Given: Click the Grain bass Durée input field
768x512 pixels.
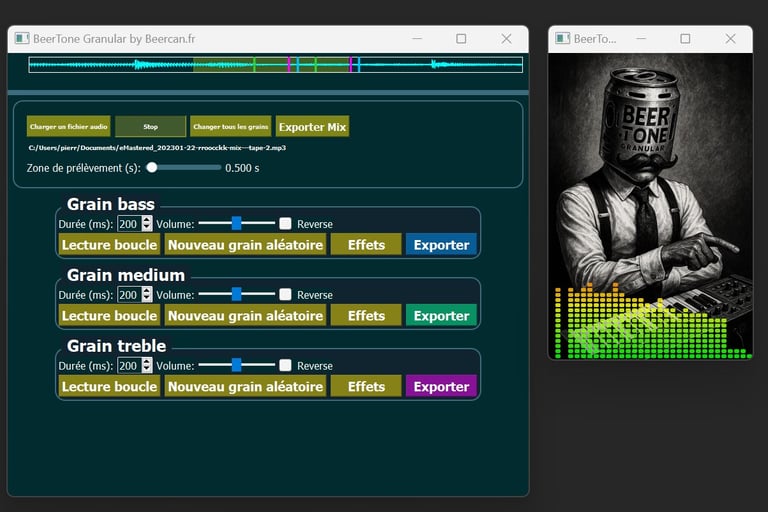Looking at the screenshot, I should click(x=130, y=224).
